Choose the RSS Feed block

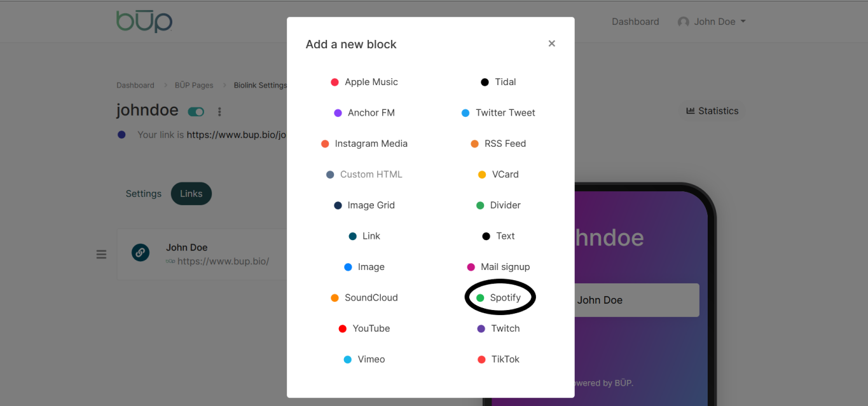pos(499,144)
